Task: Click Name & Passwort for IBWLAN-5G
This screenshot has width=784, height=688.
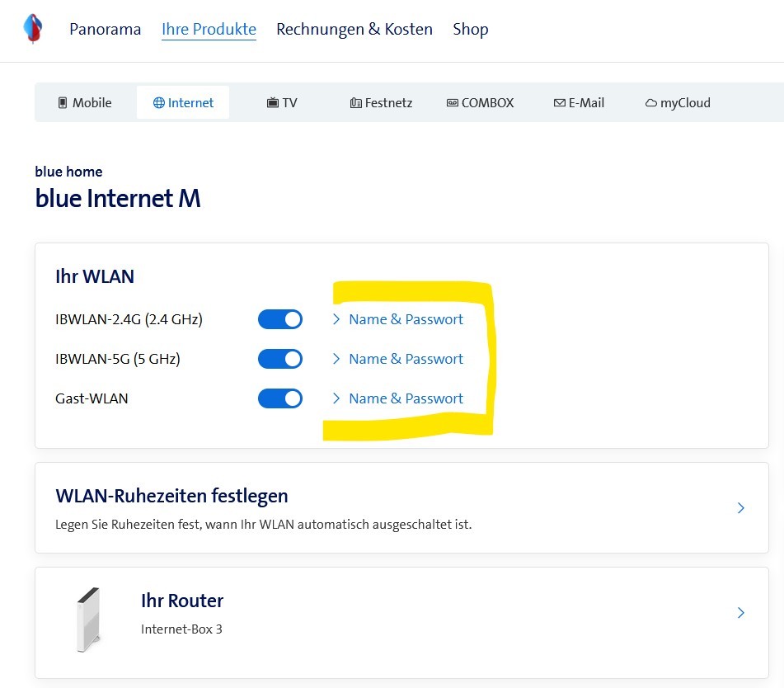Action: coord(406,359)
